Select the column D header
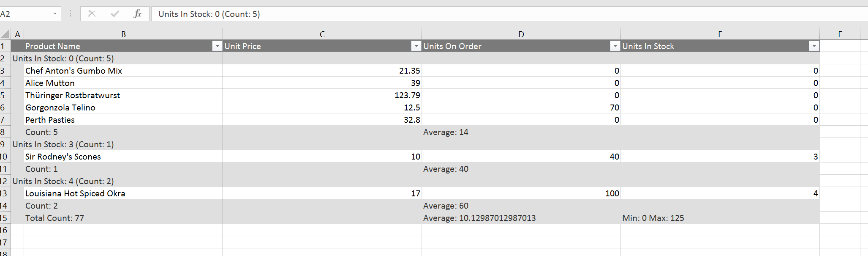This screenshot has height=256, width=868. [521, 34]
